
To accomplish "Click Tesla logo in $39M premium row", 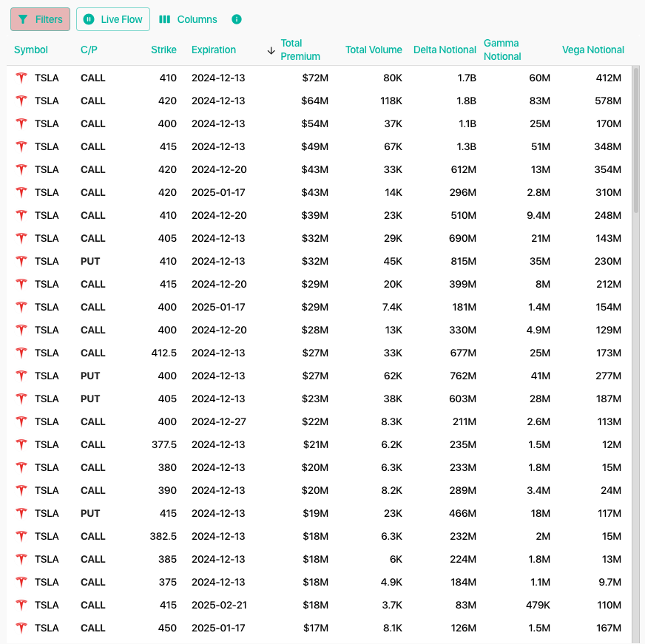I will click(x=21, y=215).
